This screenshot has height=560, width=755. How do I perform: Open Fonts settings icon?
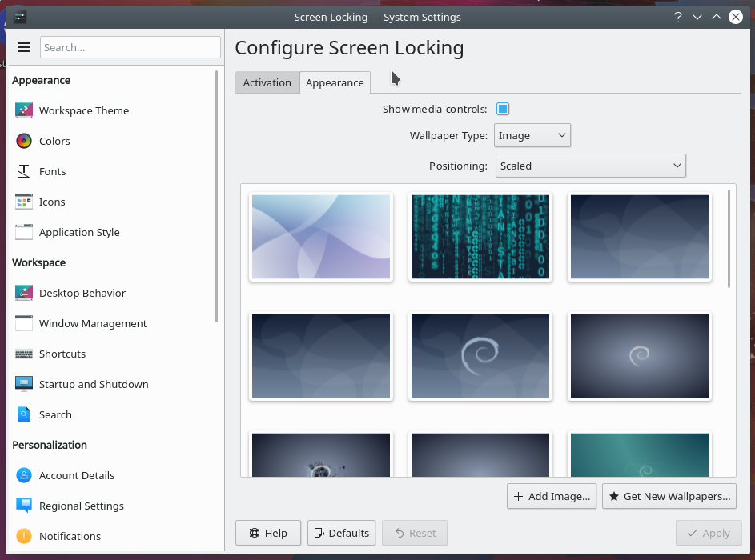tap(24, 171)
